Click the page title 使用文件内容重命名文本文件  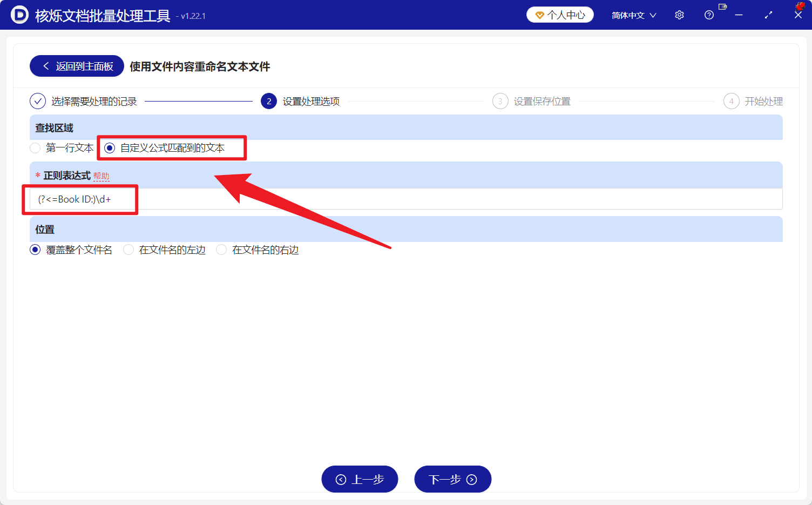200,66
